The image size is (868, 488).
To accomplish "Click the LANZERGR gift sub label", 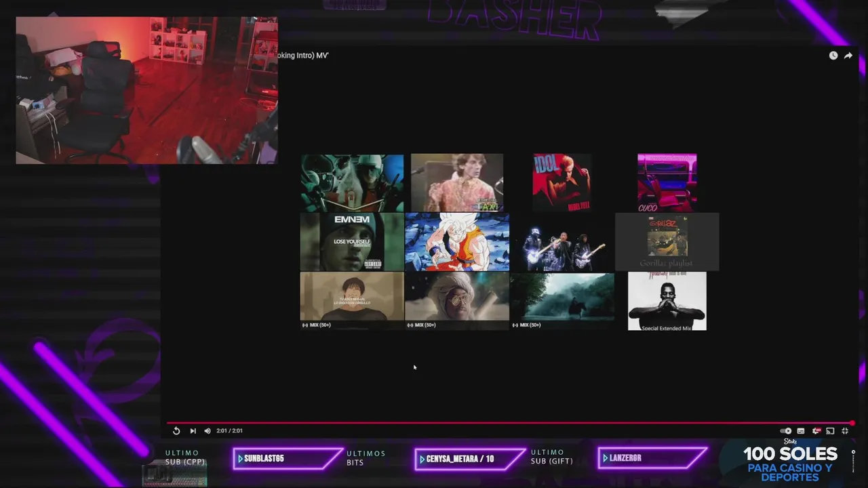I will [x=625, y=459].
